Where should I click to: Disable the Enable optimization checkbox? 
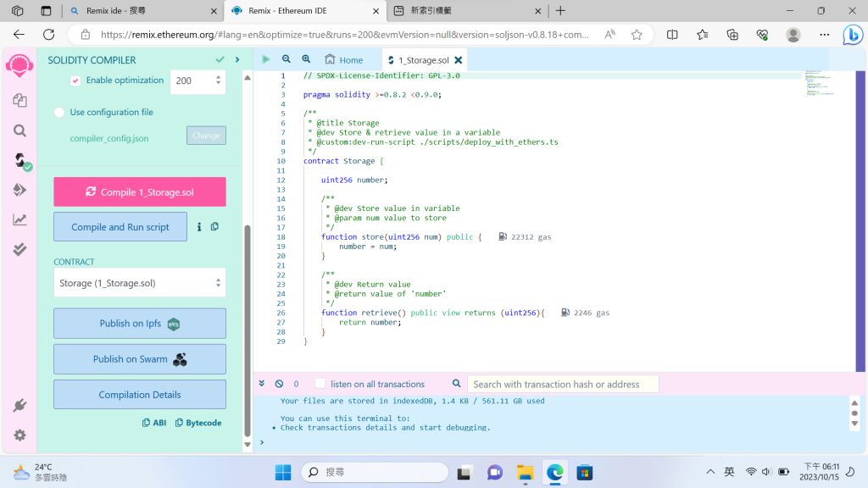click(x=75, y=80)
